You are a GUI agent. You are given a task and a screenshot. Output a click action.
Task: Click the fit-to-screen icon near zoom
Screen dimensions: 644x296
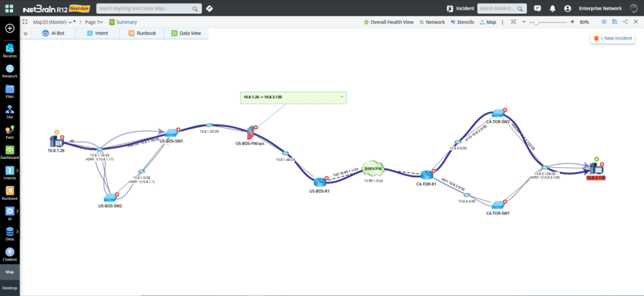point(513,22)
